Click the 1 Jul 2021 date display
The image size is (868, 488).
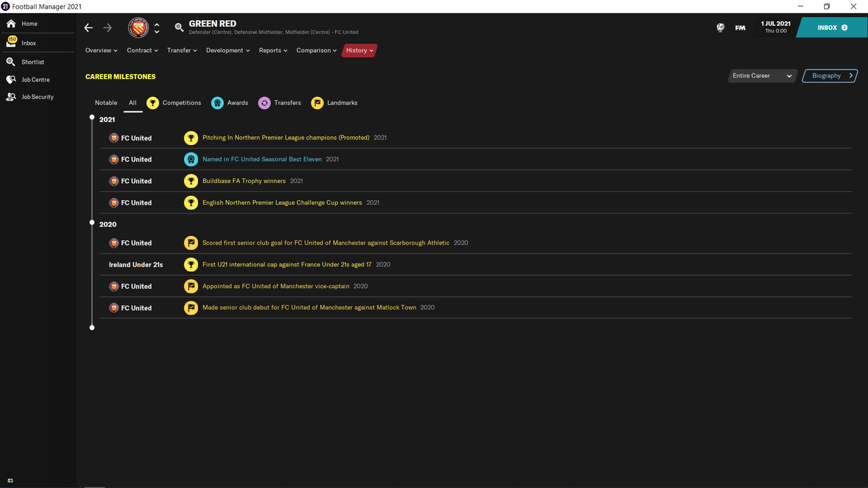(x=776, y=27)
